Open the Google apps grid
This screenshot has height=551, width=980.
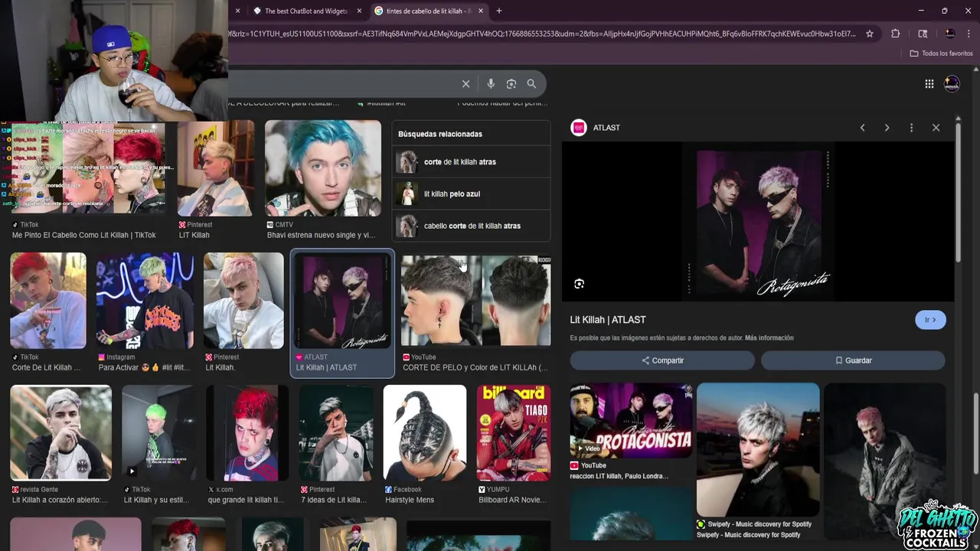[x=929, y=84]
